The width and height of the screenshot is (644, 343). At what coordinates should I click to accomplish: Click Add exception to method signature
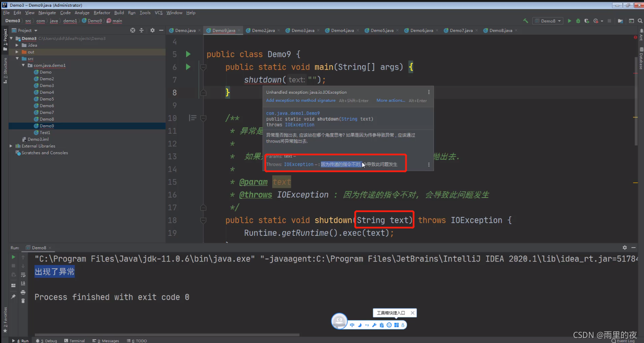point(300,100)
